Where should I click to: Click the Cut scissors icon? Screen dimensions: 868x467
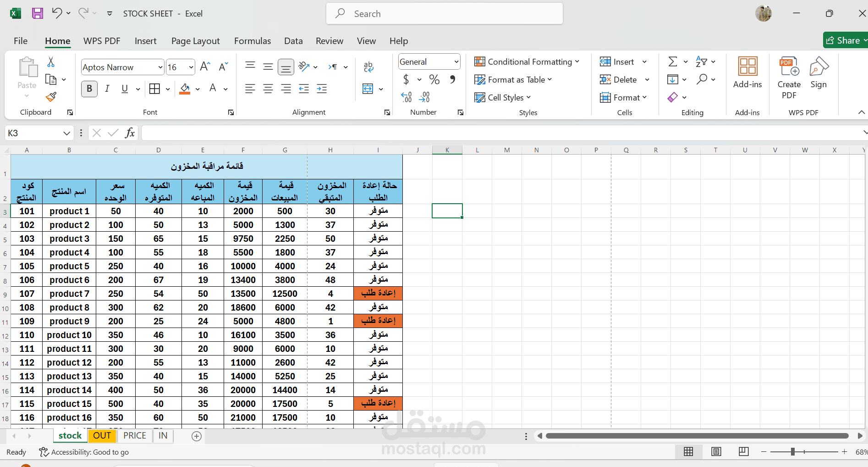point(51,62)
